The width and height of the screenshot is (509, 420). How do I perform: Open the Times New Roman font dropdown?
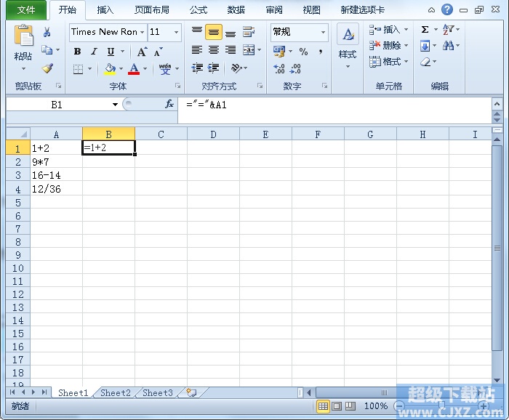click(x=143, y=32)
